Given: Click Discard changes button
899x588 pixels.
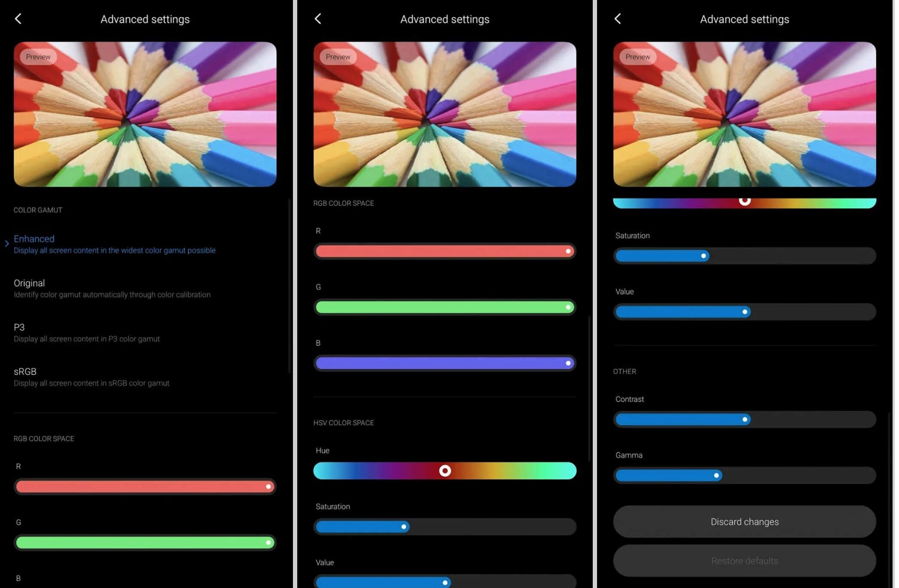Looking at the screenshot, I should [x=744, y=521].
